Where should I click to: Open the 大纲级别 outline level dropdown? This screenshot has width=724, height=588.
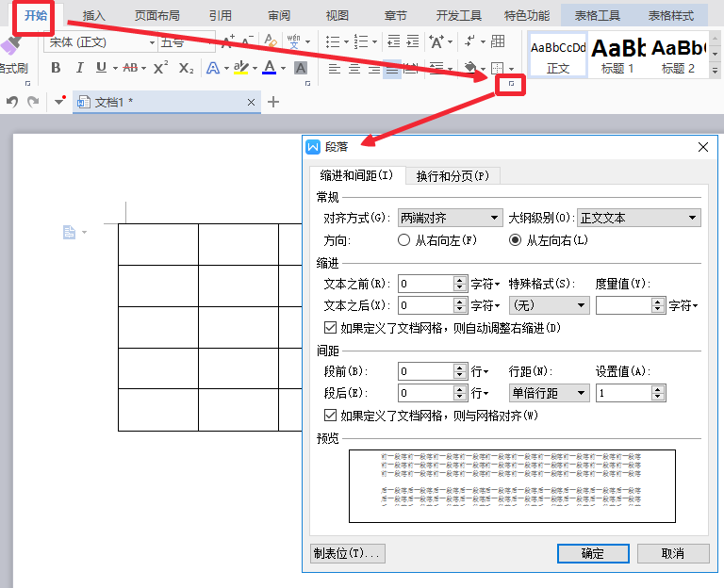(x=639, y=218)
